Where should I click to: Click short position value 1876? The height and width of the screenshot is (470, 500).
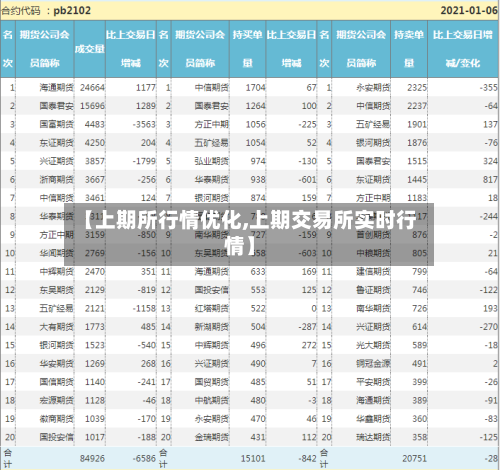pos(417,143)
